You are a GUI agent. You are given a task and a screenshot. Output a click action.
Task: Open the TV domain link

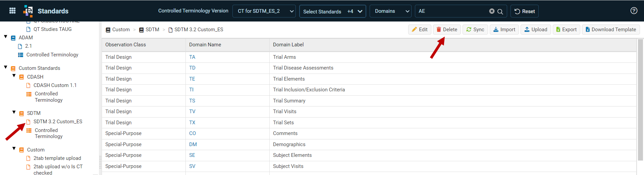pyautogui.click(x=192, y=112)
